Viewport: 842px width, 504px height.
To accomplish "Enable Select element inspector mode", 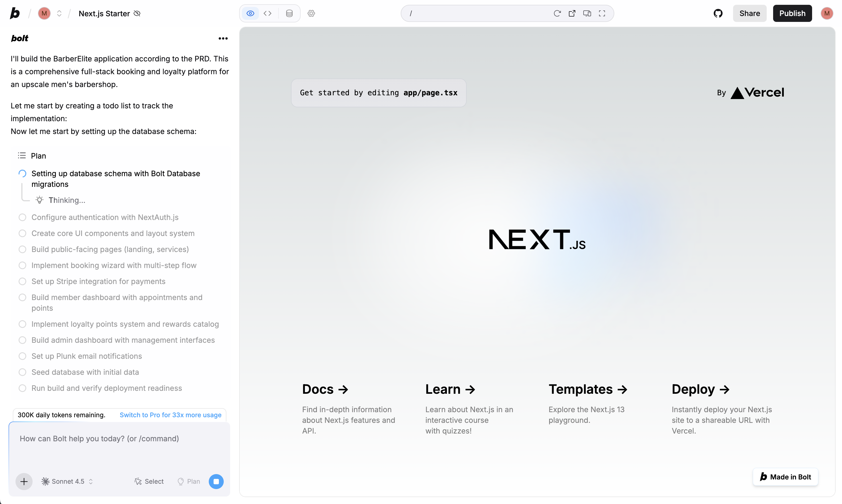I will pyautogui.click(x=149, y=481).
